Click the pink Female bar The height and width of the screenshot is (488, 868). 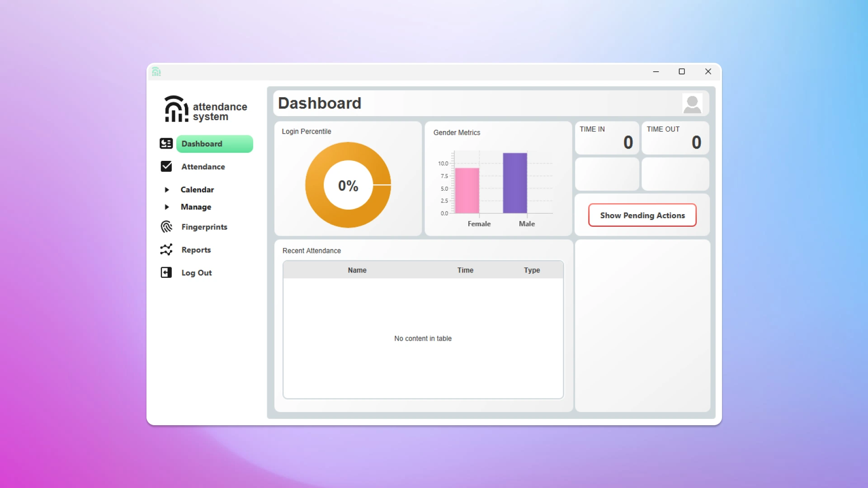pos(467,191)
